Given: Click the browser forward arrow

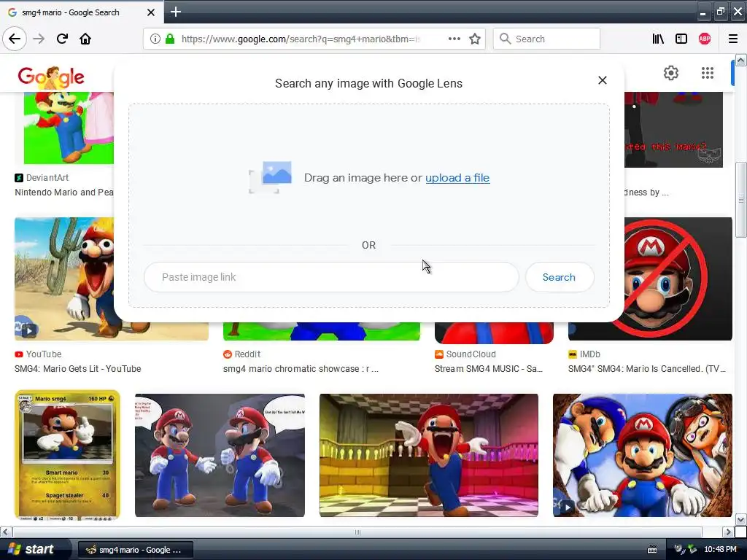Looking at the screenshot, I should 39,39.
